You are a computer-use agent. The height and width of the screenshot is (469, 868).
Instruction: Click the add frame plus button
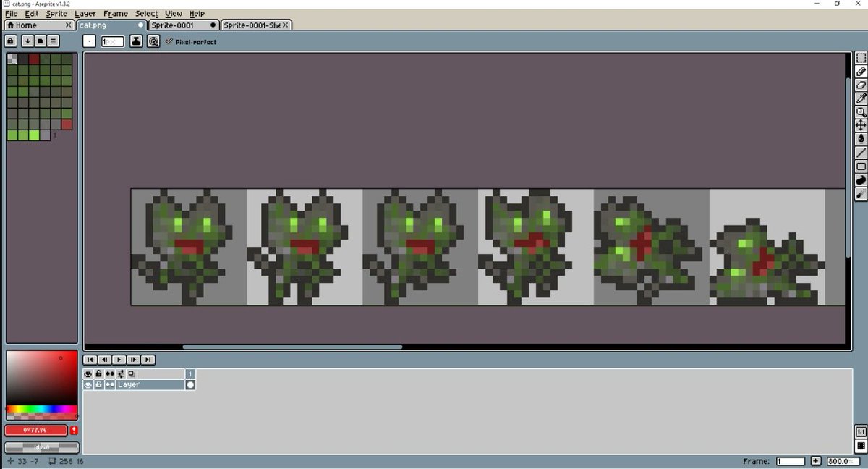pos(816,461)
